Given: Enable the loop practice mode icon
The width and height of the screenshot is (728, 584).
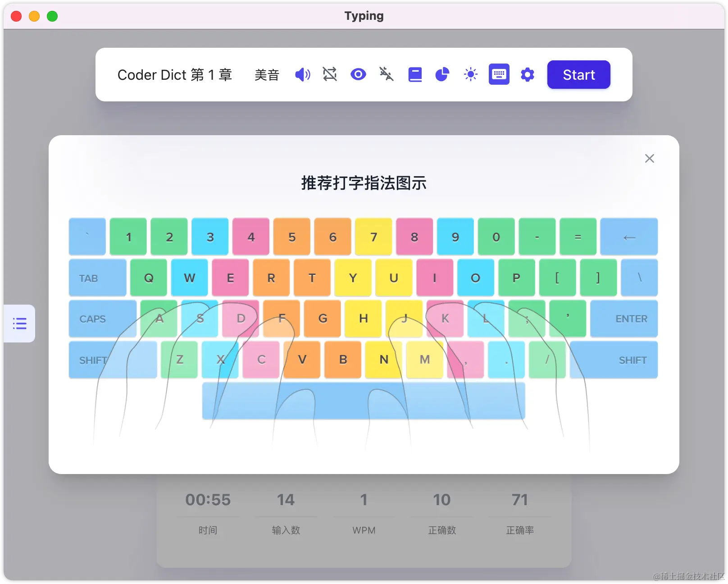Looking at the screenshot, I should 330,74.
